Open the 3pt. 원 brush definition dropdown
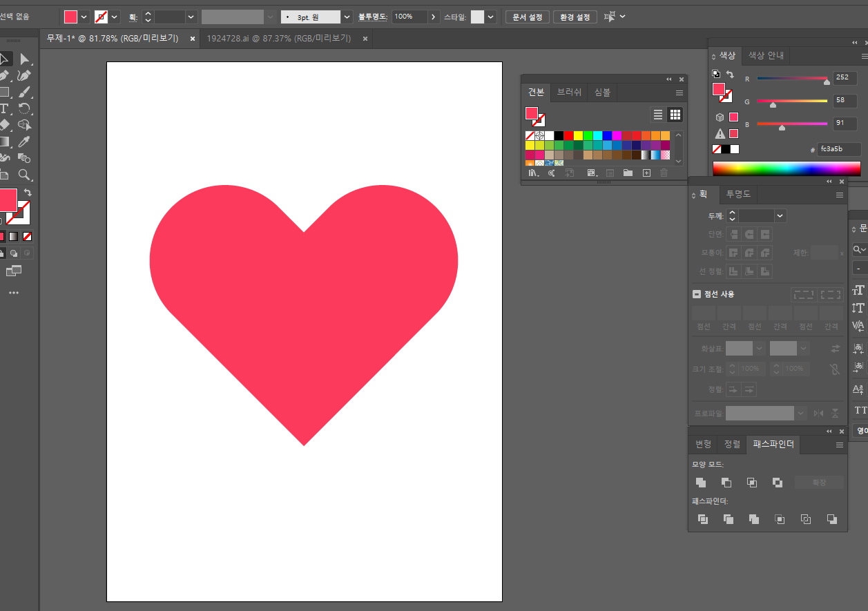 click(347, 17)
